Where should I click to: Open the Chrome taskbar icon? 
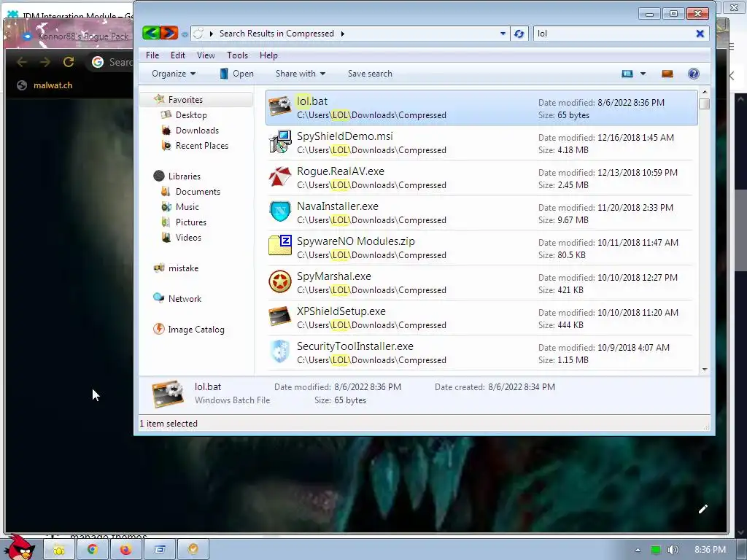93,550
